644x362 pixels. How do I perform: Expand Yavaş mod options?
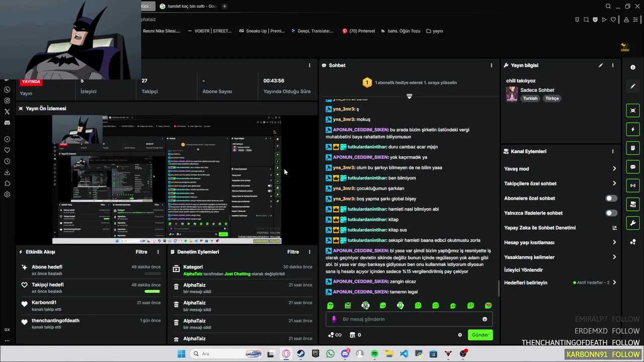pyautogui.click(x=614, y=169)
